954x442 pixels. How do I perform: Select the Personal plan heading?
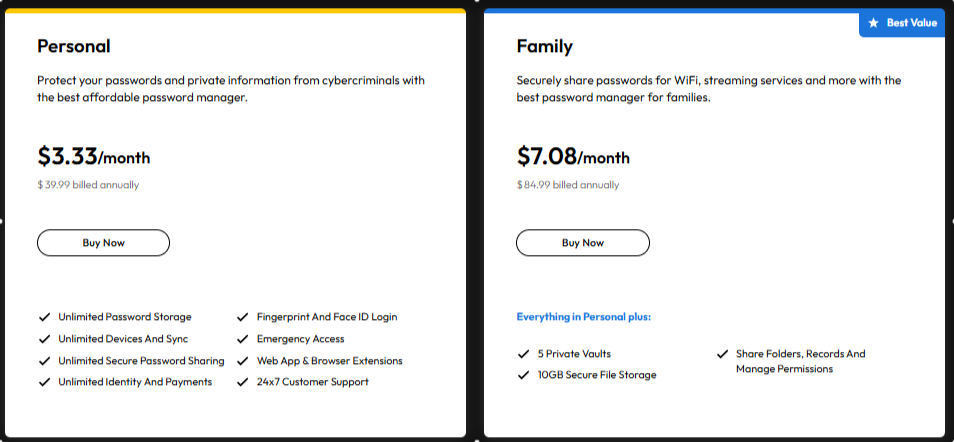pos(74,46)
